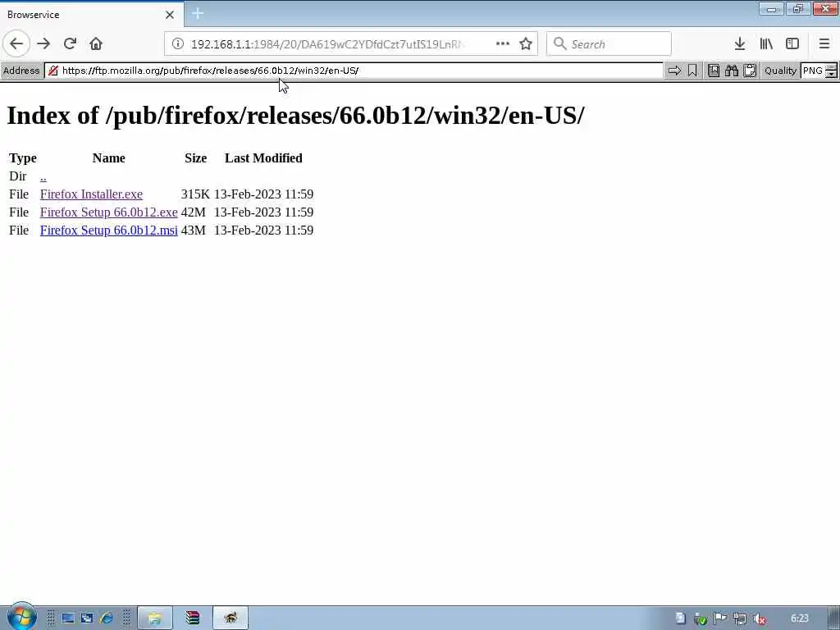Click the Browservice bookmark icon
Screen dimensions: 840x630
[x=692, y=71]
